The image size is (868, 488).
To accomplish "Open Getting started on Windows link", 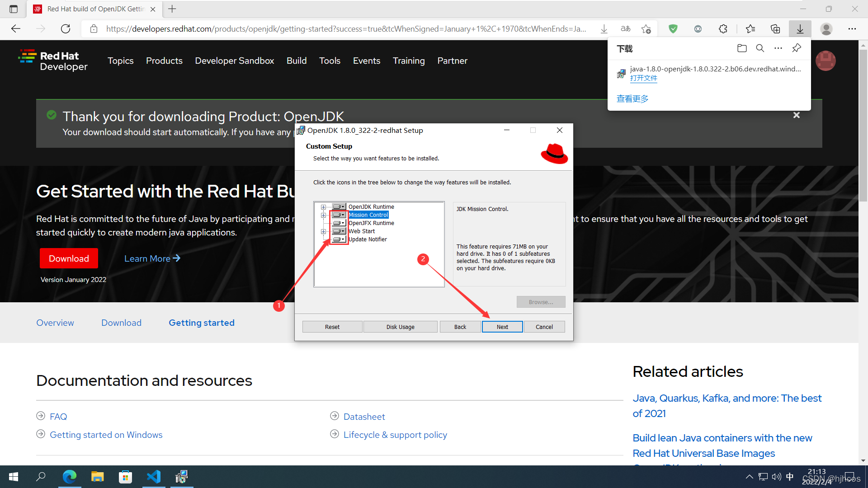I will (x=106, y=435).
